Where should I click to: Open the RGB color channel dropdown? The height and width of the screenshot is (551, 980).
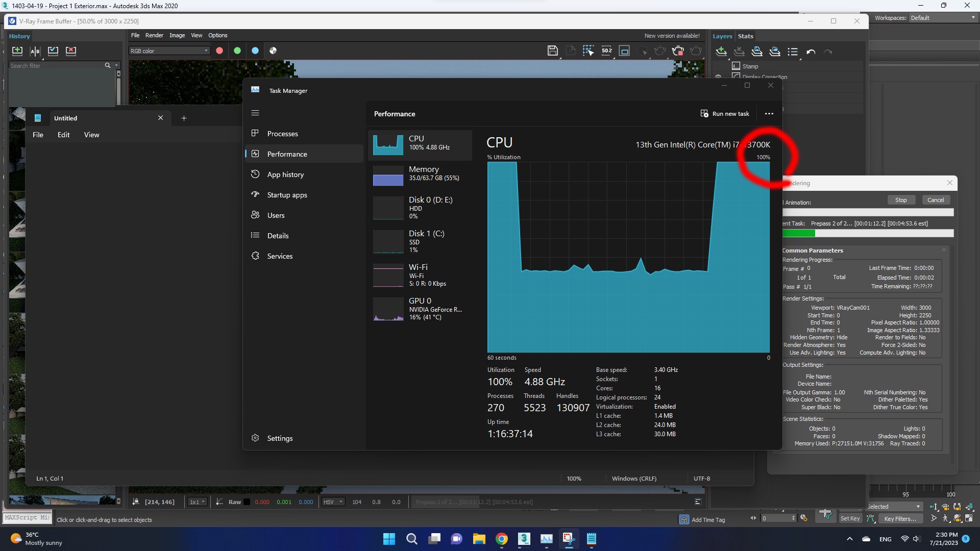[169, 51]
